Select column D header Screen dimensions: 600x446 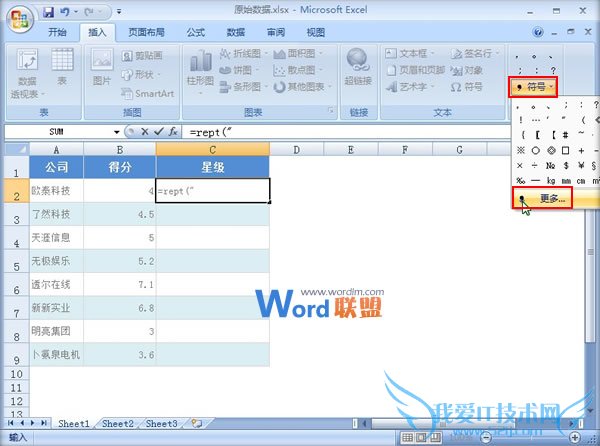(x=297, y=149)
